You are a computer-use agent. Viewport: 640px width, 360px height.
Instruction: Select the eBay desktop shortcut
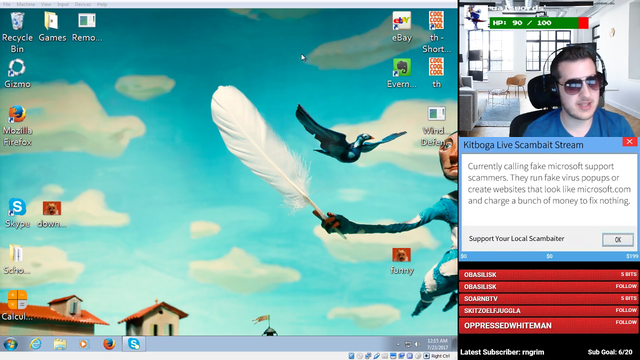tap(402, 27)
